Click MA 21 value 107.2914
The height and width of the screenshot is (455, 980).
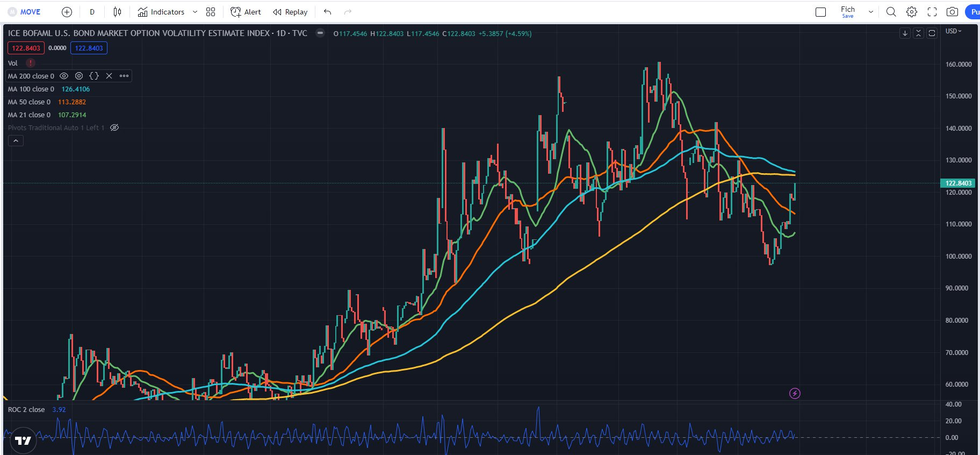tap(72, 115)
